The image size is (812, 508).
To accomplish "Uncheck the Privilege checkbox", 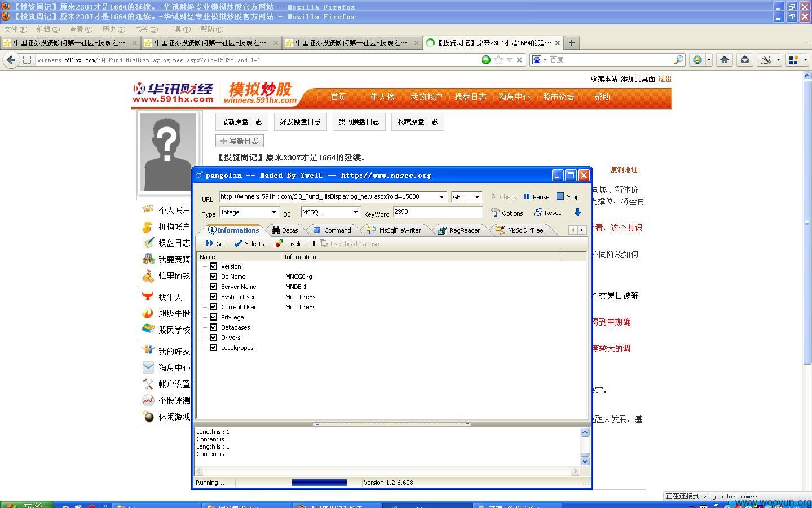I will pos(213,317).
